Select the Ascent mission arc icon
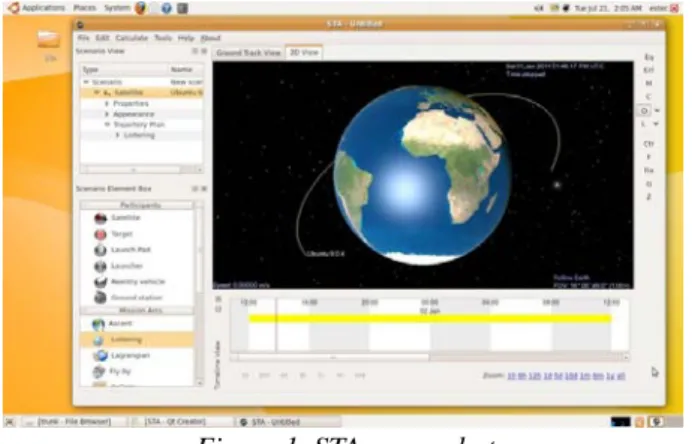 coord(98,324)
